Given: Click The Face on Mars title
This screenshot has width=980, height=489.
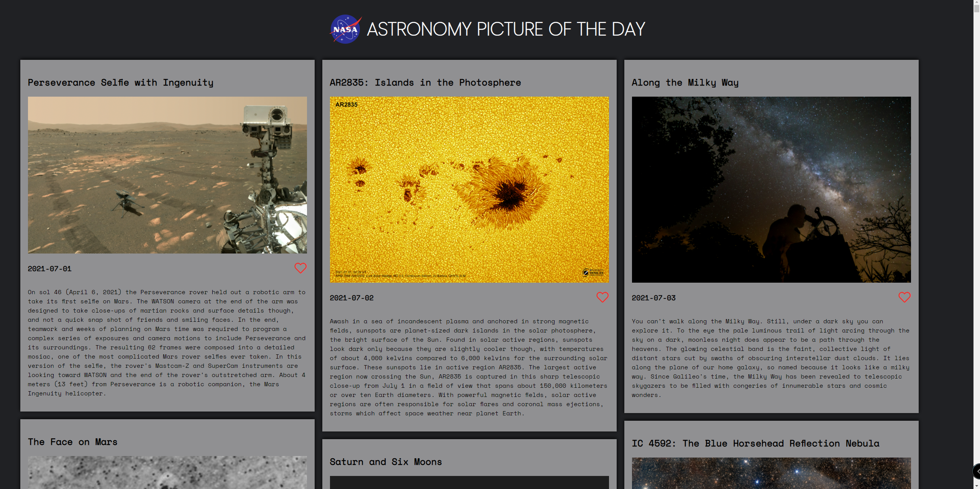Looking at the screenshot, I should (72, 442).
